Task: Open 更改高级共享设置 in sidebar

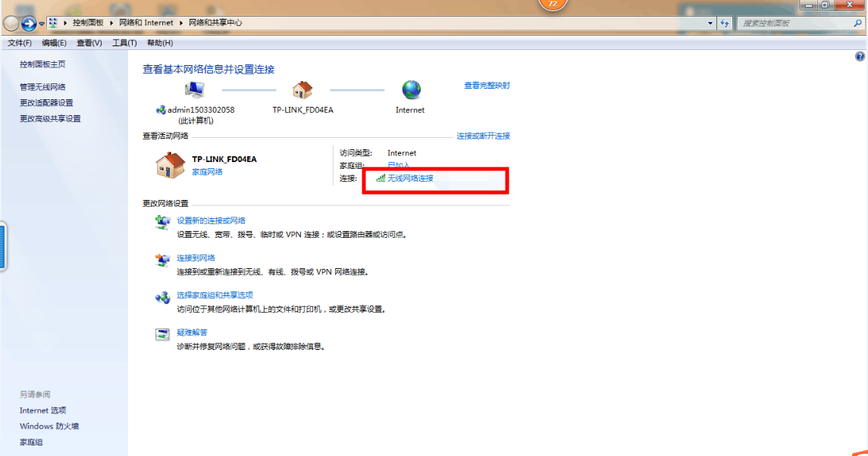Action: tap(50, 118)
